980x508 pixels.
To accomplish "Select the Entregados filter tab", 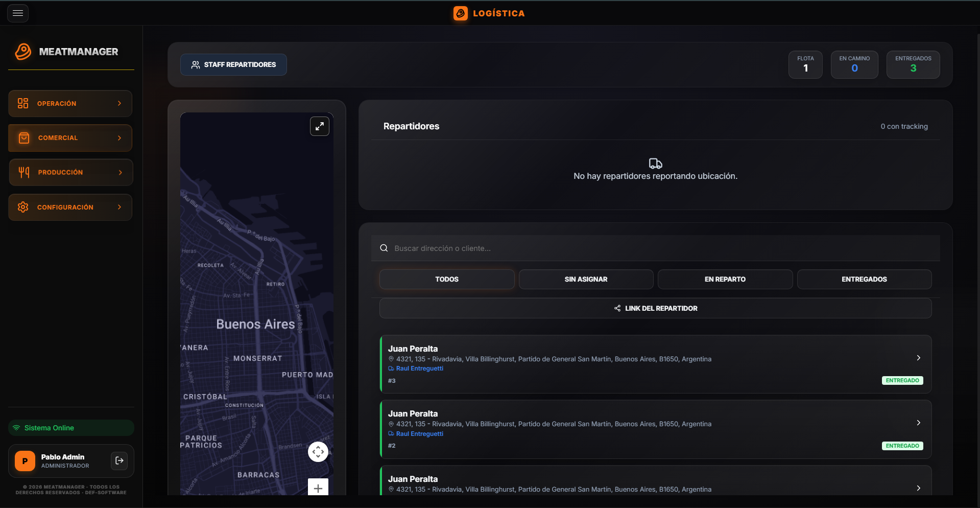I will [864, 279].
